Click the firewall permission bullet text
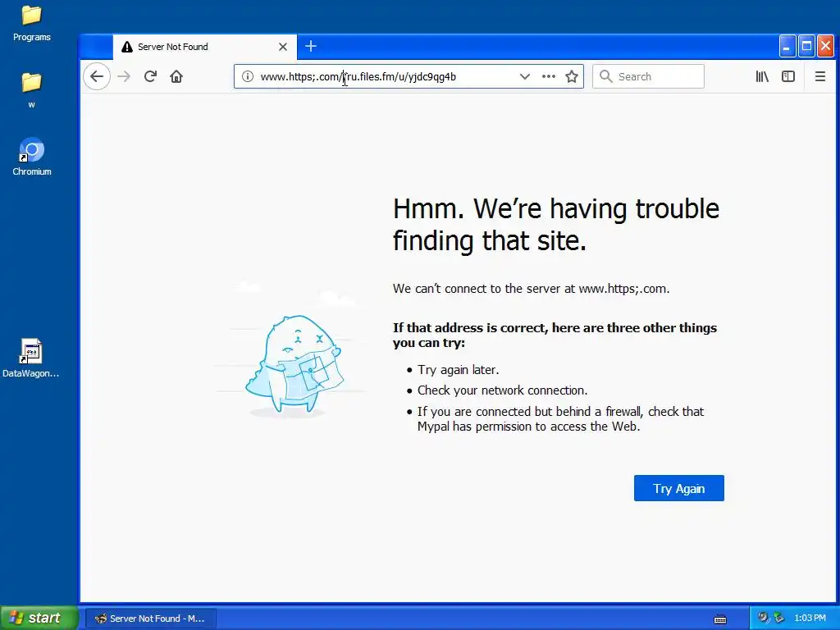Image resolution: width=840 pixels, height=630 pixels. 560,419
